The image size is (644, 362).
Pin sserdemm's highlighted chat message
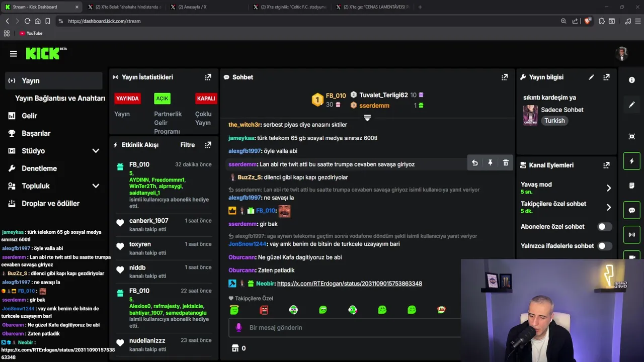[x=490, y=163]
